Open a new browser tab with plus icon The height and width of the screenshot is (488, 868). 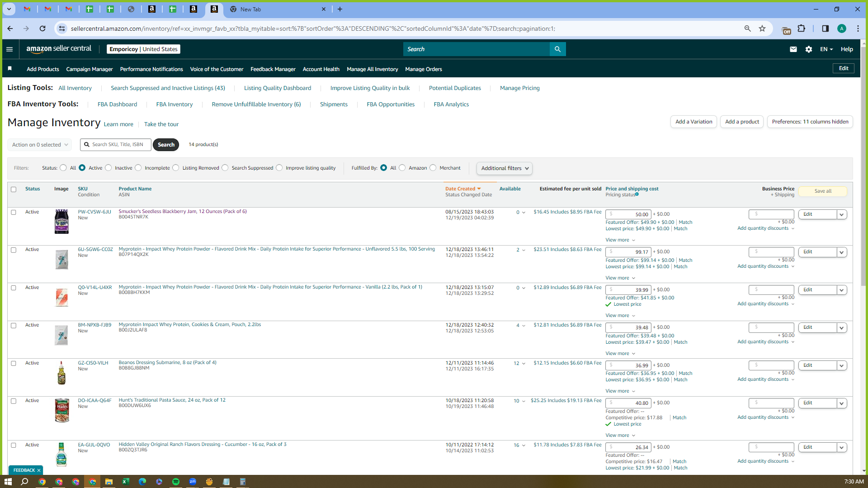click(340, 9)
